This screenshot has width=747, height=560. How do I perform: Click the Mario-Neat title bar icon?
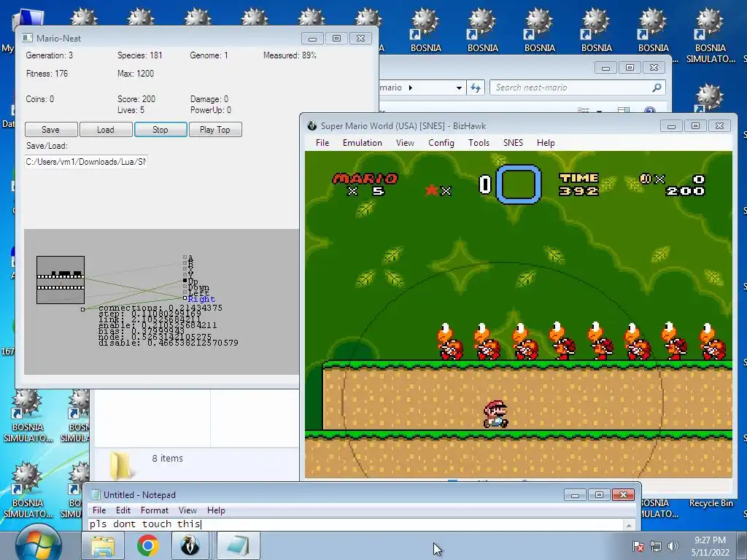pyautogui.click(x=28, y=38)
